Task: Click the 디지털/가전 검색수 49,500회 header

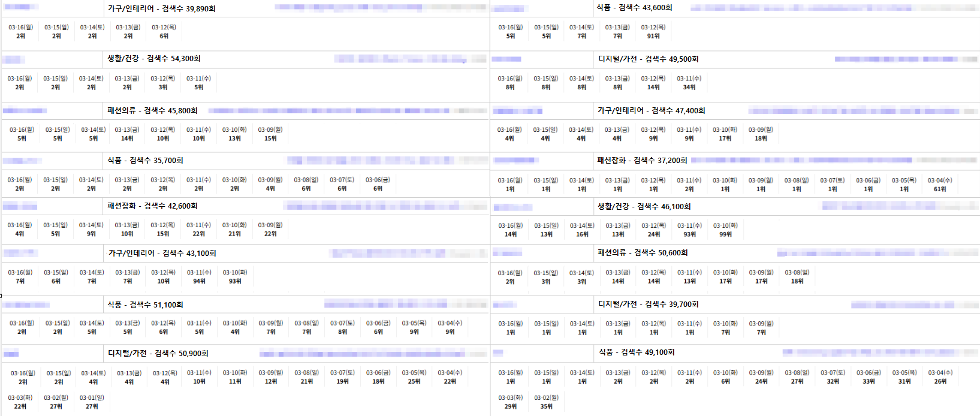Action: click(x=649, y=59)
